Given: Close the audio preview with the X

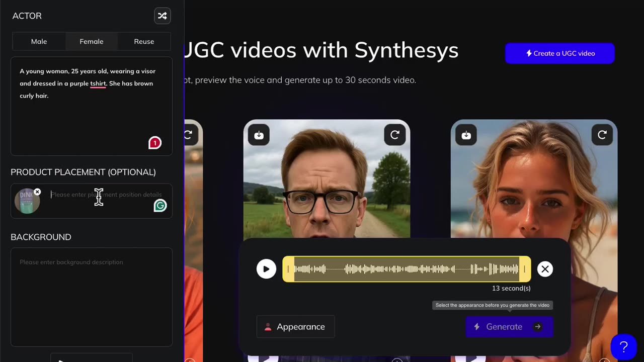Looking at the screenshot, I should (x=545, y=269).
